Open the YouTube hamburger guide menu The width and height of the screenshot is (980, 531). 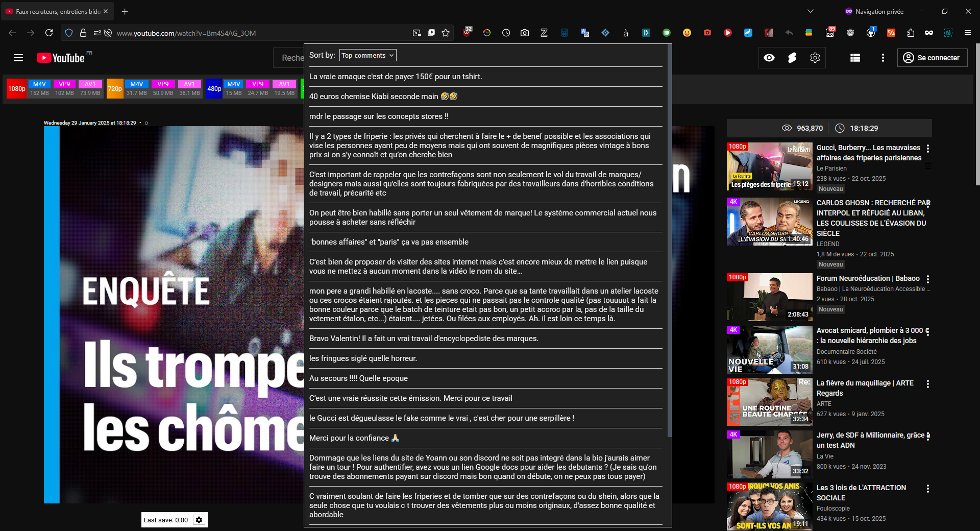click(x=18, y=58)
